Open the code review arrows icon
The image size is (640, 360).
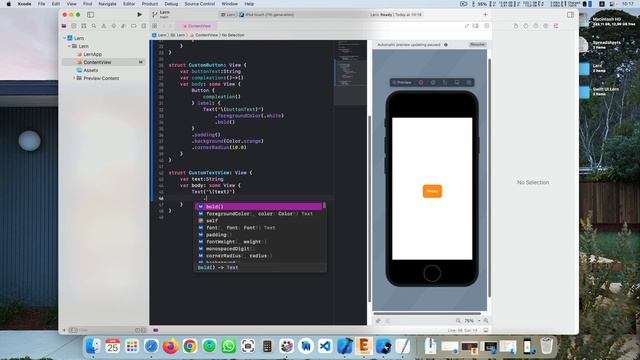click(466, 26)
